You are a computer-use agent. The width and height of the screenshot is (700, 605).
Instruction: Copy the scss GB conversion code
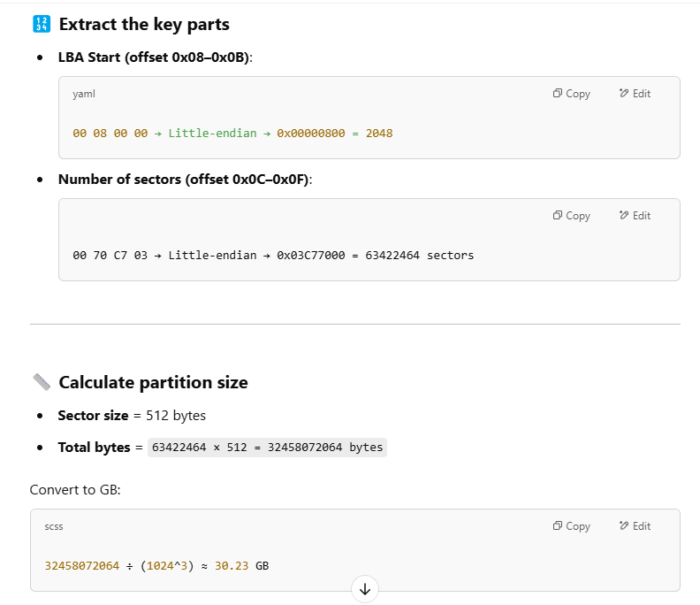point(571,526)
